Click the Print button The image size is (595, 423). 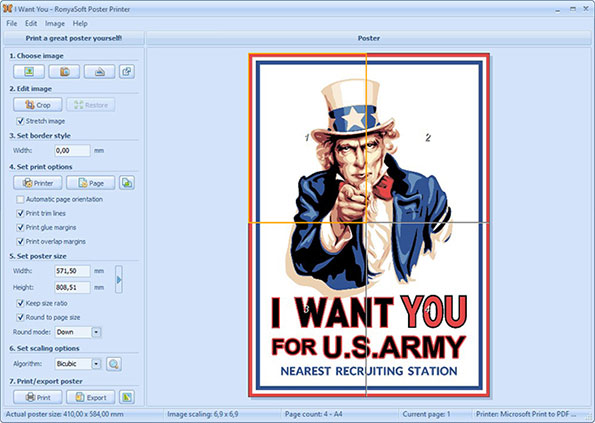tap(38, 397)
